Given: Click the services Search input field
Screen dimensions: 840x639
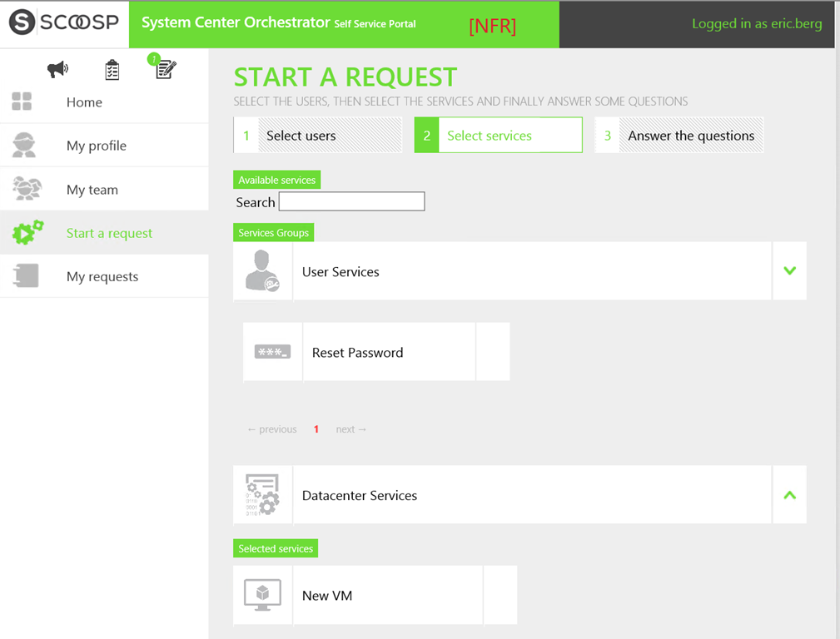Looking at the screenshot, I should [x=351, y=201].
